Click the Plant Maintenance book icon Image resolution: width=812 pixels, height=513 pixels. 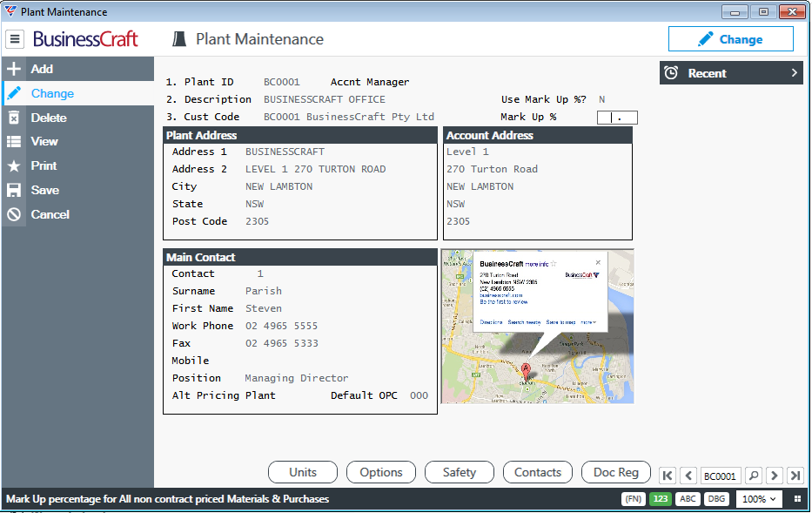tap(179, 39)
